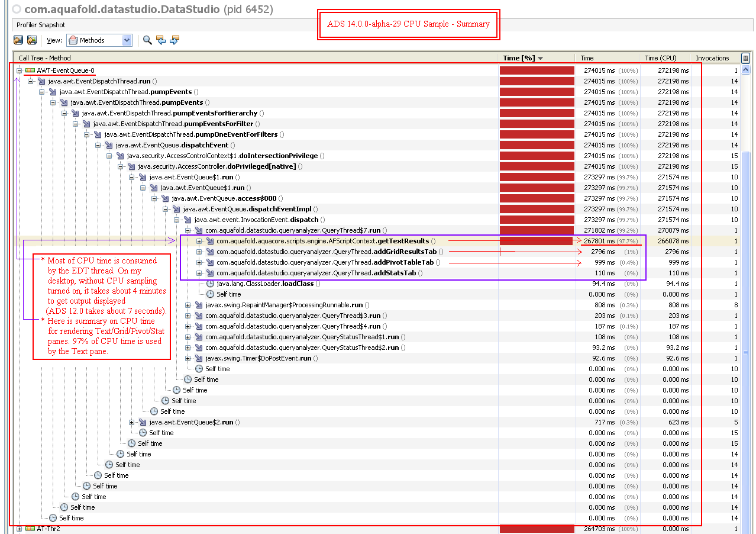The width and height of the screenshot is (756, 534).
Task: Click the export snapshot icon in the toolbar
Action: [x=18, y=40]
